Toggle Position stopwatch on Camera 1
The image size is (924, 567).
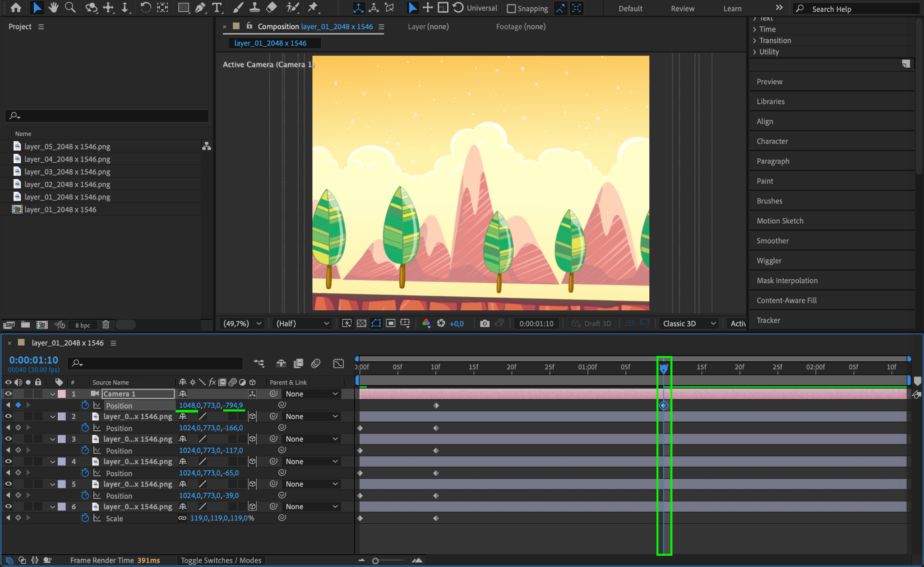pyautogui.click(x=85, y=405)
